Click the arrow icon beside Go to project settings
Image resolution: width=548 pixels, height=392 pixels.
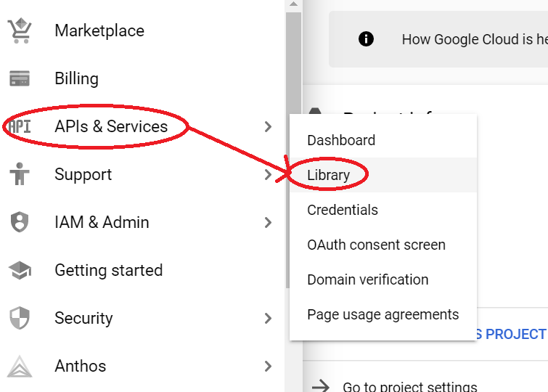(321, 386)
